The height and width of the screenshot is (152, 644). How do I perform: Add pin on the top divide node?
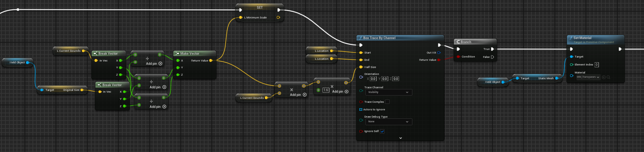(160, 64)
